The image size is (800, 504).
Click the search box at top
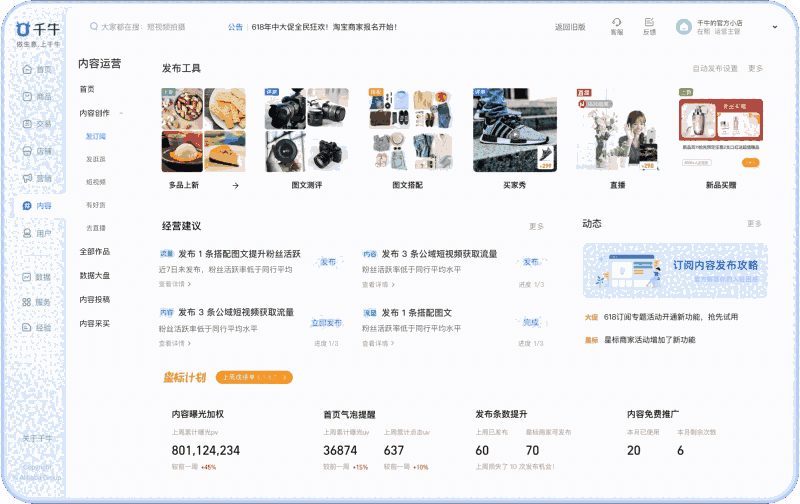[x=150, y=27]
